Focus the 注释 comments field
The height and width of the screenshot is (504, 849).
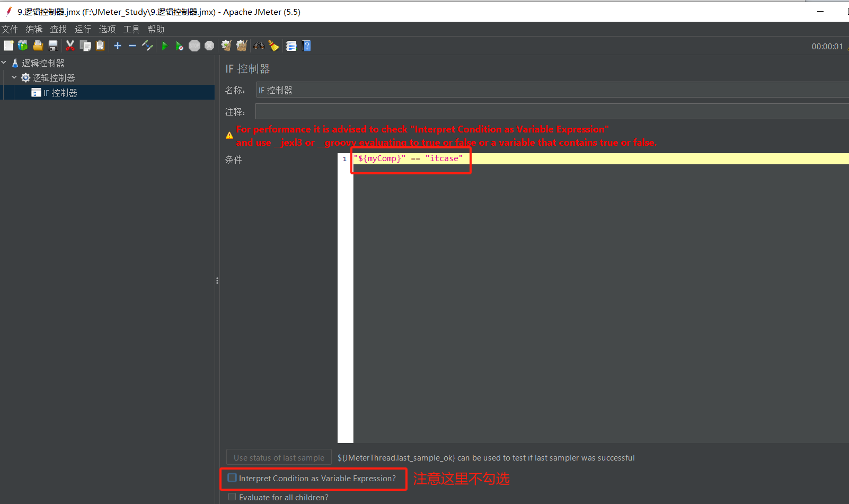(x=552, y=111)
